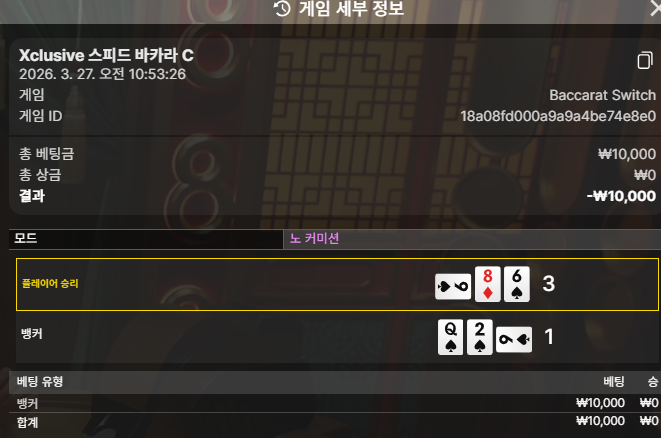Image resolution: width=661 pixels, height=438 pixels.
Task: Click the history clock icon in header
Action: [x=282, y=8]
